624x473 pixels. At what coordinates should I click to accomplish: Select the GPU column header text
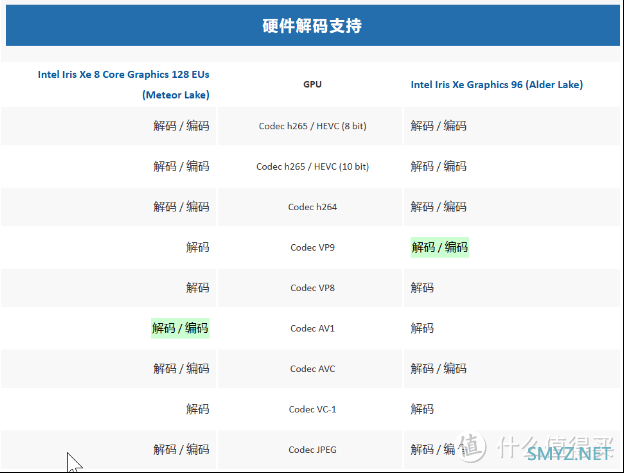(312, 84)
